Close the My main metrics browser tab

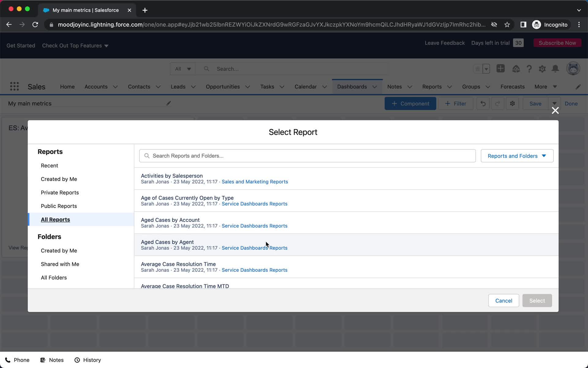(x=129, y=10)
